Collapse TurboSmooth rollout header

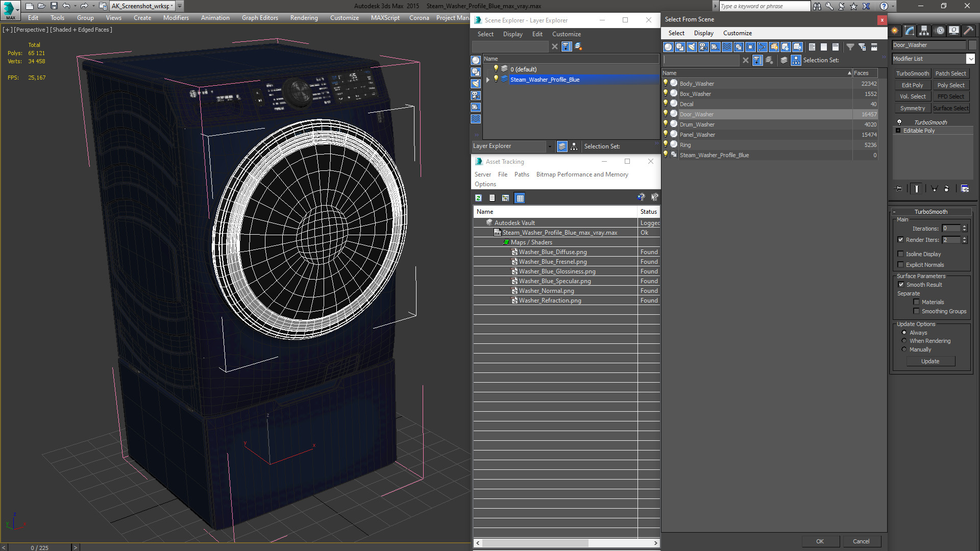[931, 212]
